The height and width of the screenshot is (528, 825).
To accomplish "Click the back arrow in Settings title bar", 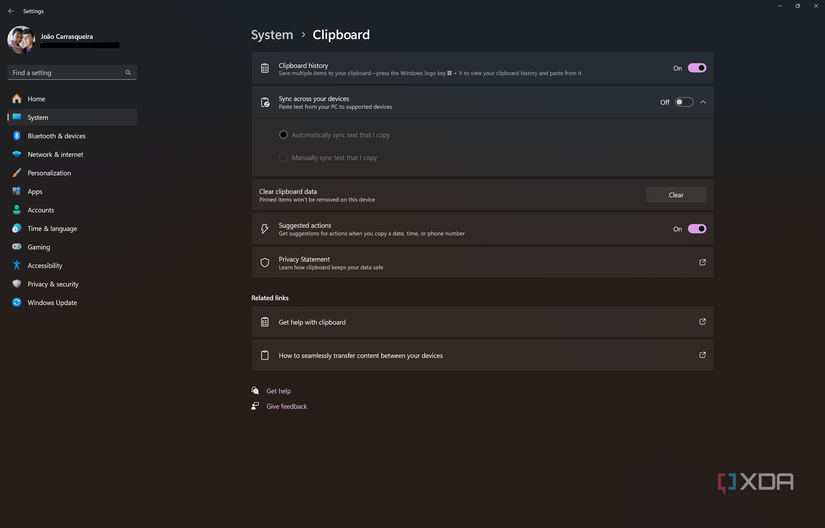I will coord(11,11).
